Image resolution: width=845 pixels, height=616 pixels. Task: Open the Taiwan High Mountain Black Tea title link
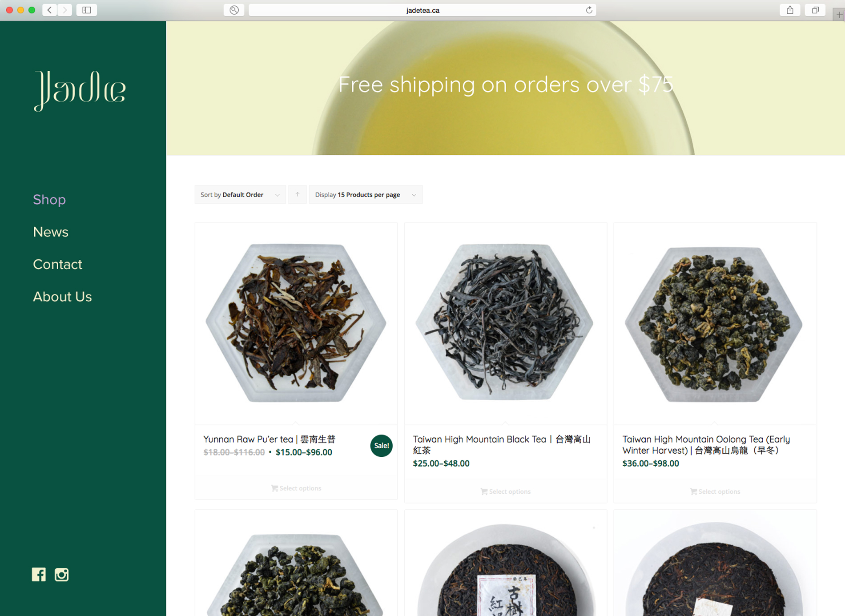pos(502,445)
